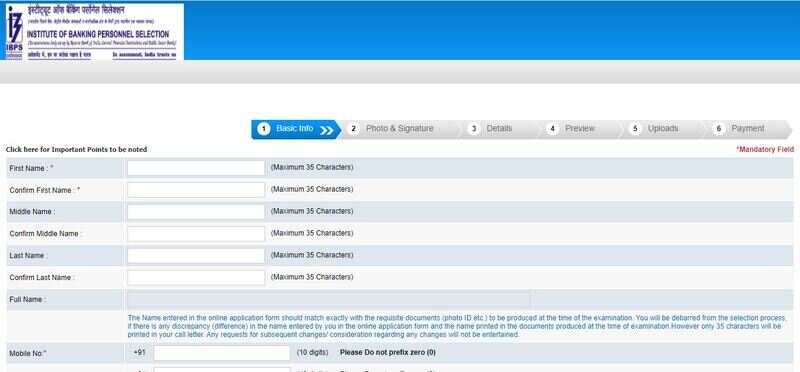Select step 1 Basic Info circle

pyautogui.click(x=263, y=129)
